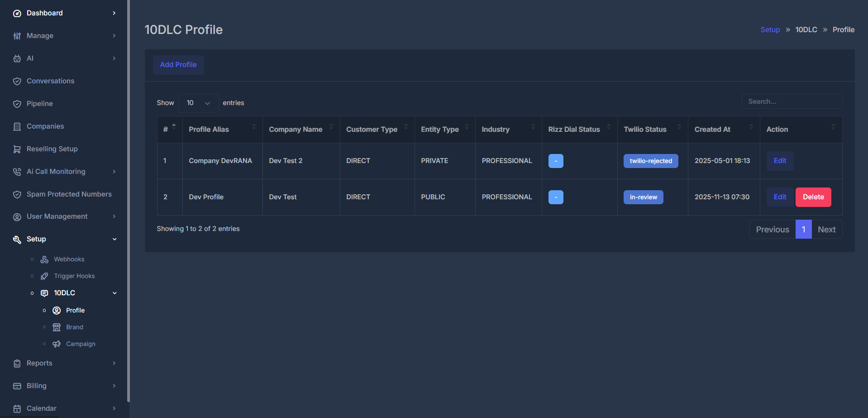This screenshot has width=868, height=418.
Task: Click inside the Search field
Action: [x=792, y=101]
